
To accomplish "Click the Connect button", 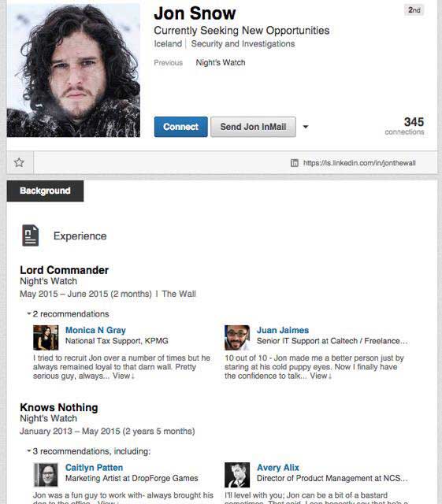I will pyautogui.click(x=180, y=127).
